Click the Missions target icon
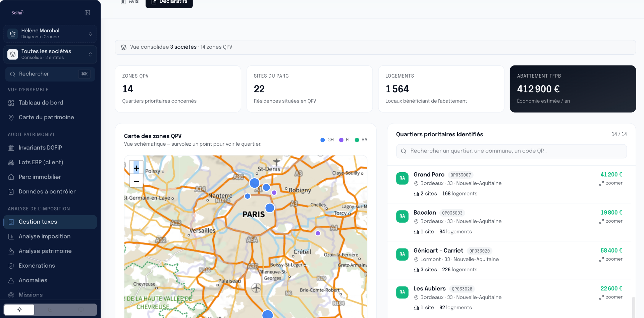The height and width of the screenshot is (318, 644). [x=11, y=295]
